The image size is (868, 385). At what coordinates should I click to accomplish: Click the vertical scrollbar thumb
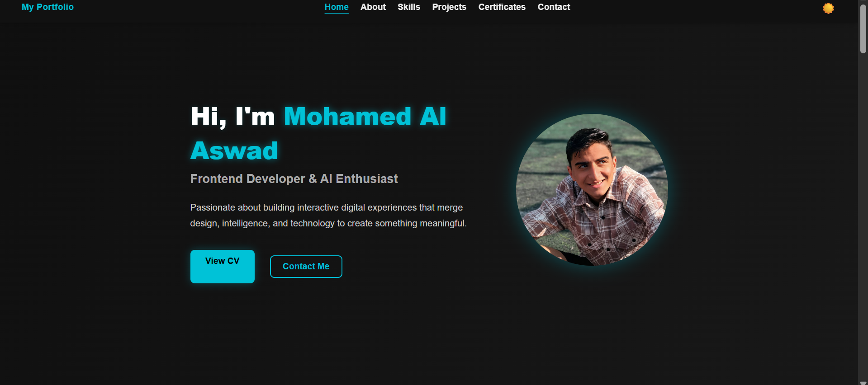[863, 29]
